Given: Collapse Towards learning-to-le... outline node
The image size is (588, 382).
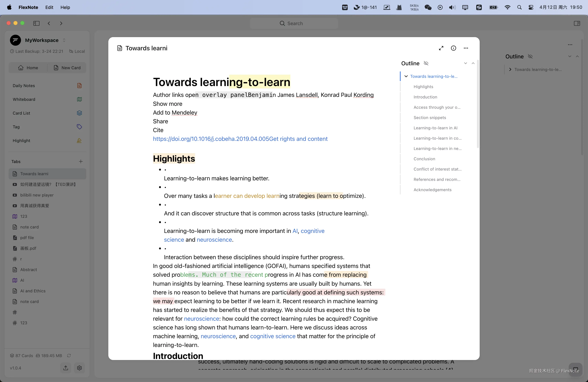Looking at the screenshot, I should coord(406,76).
